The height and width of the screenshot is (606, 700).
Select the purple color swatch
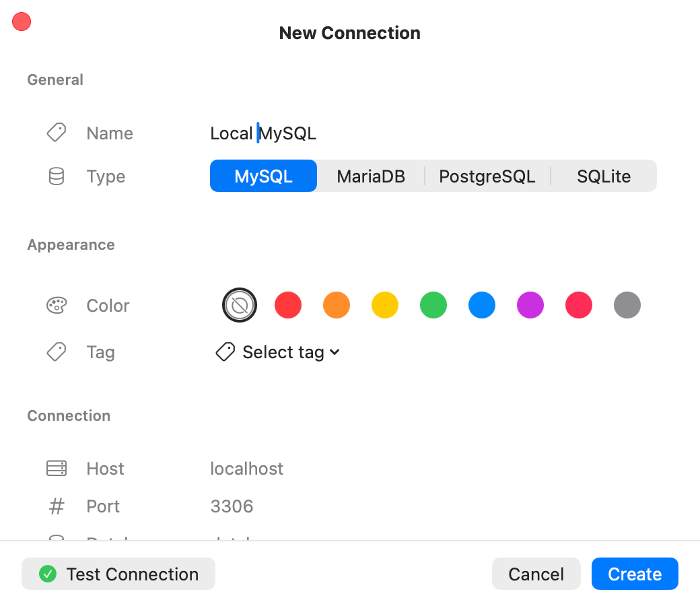530,305
